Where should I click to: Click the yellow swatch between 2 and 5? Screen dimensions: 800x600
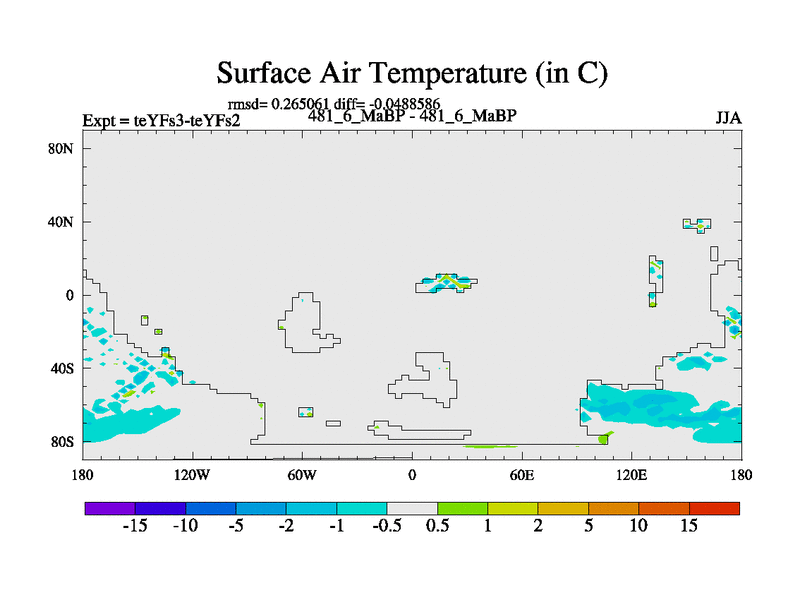pyautogui.click(x=563, y=508)
